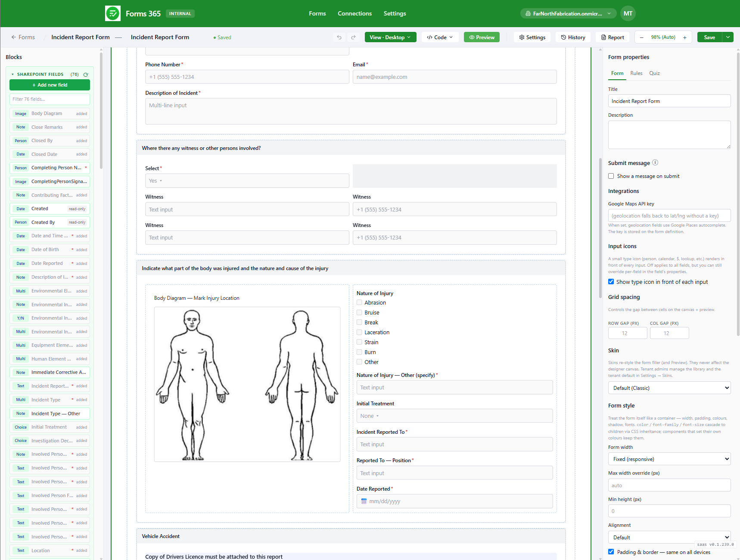Open the Alignment Default dropdown
This screenshot has height=560, width=740.
pos(669,537)
